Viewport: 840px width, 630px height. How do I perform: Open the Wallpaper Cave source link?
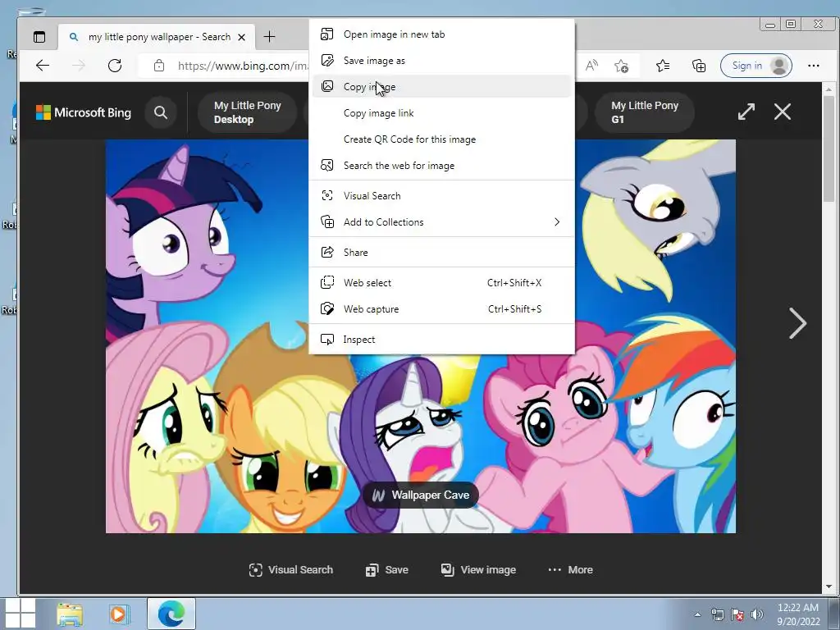click(421, 495)
